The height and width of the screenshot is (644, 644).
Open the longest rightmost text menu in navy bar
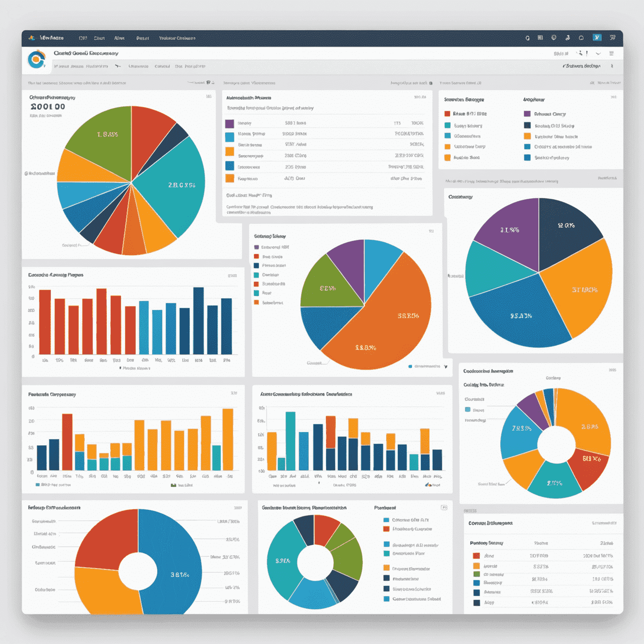(177, 38)
